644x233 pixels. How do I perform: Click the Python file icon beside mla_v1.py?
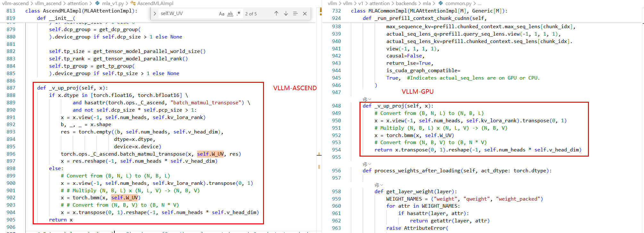97,4
